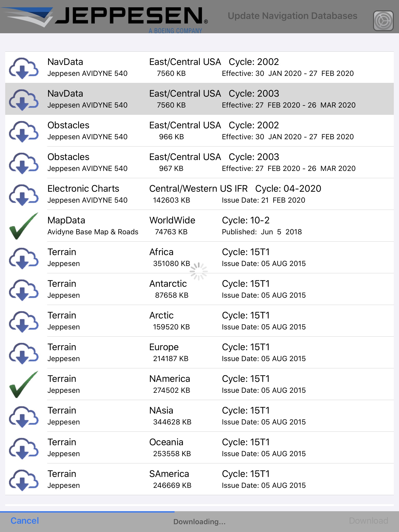Select the Terrain NAsia database row
Image resolution: width=399 pixels, height=532 pixels.
197,416
